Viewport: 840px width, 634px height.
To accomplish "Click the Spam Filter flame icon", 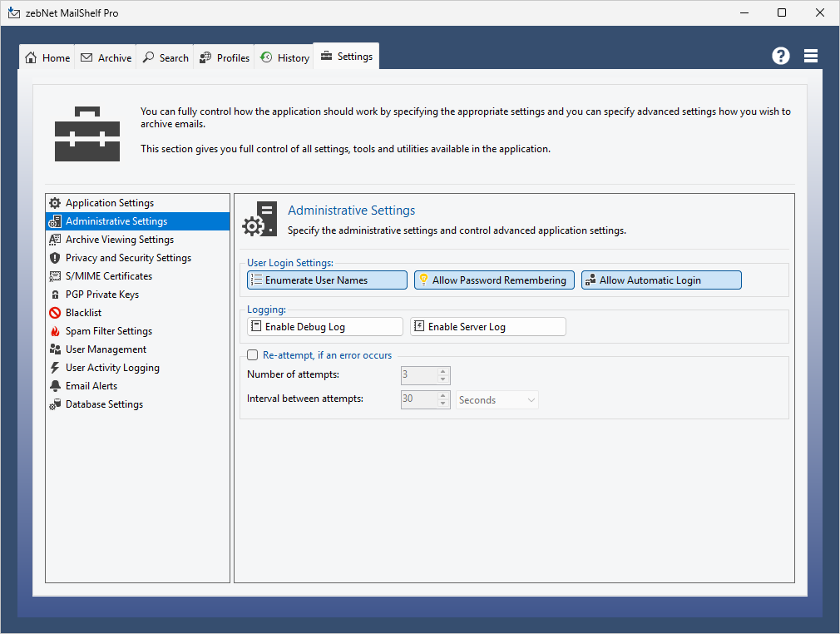I will 55,331.
